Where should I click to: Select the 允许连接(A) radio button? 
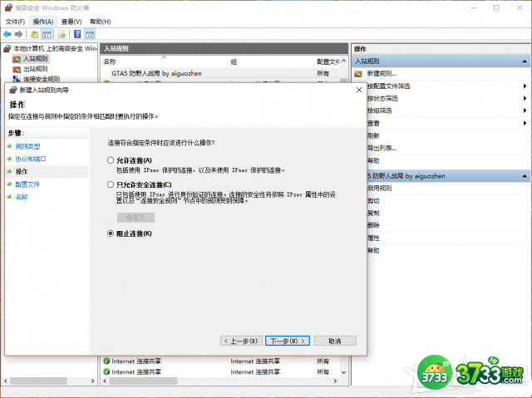[x=111, y=160]
